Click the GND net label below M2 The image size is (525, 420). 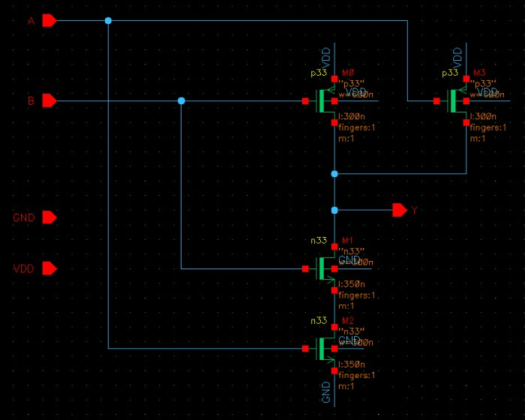(325, 392)
